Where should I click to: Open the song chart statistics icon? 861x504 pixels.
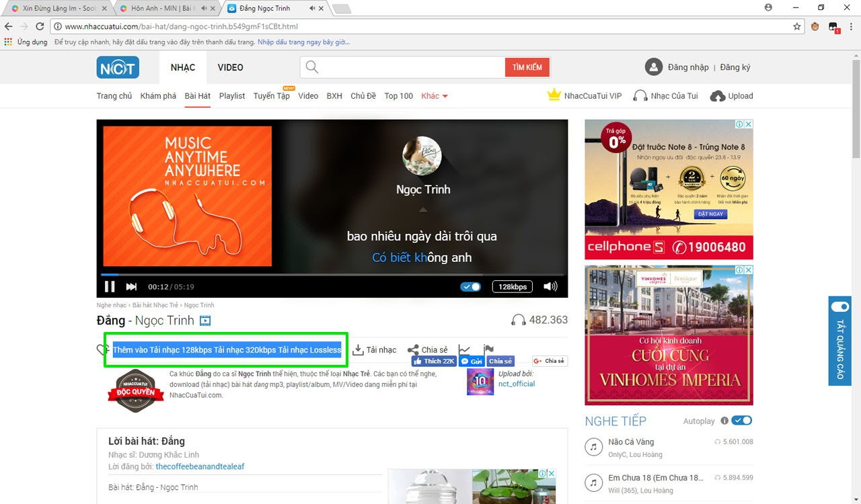(464, 349)
